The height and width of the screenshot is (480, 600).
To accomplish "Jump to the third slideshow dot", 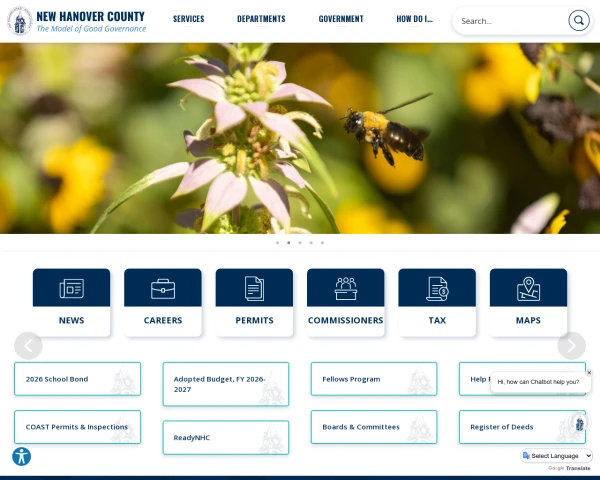I will [x=300, y=243].
